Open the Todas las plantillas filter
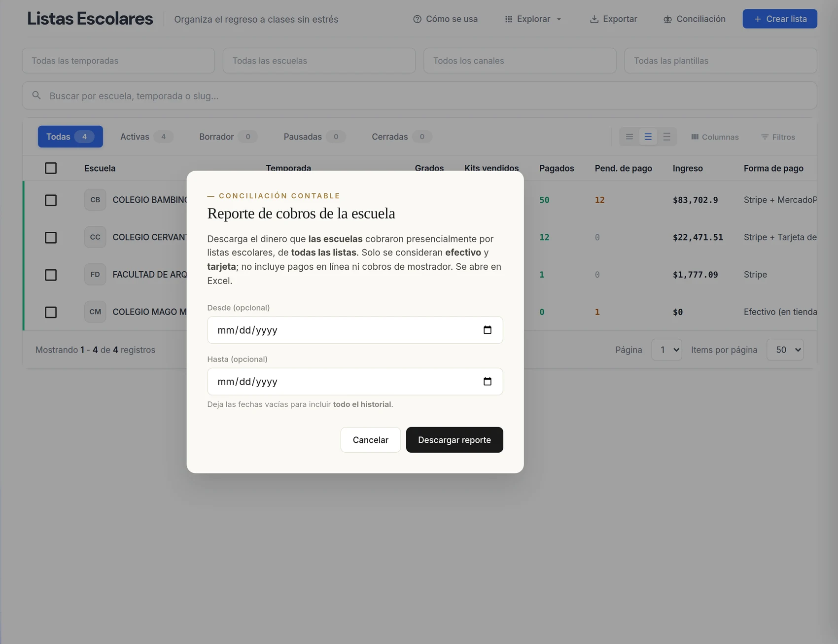Image resolution: width=838 pixels, height=644 pixels. [721, 61]
